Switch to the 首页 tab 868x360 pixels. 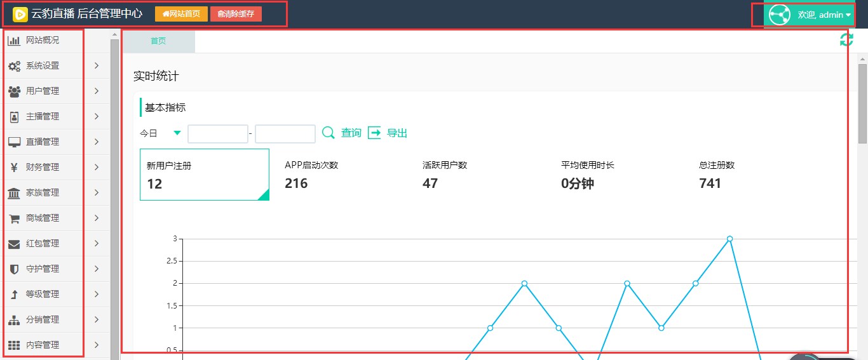(158, 41)
